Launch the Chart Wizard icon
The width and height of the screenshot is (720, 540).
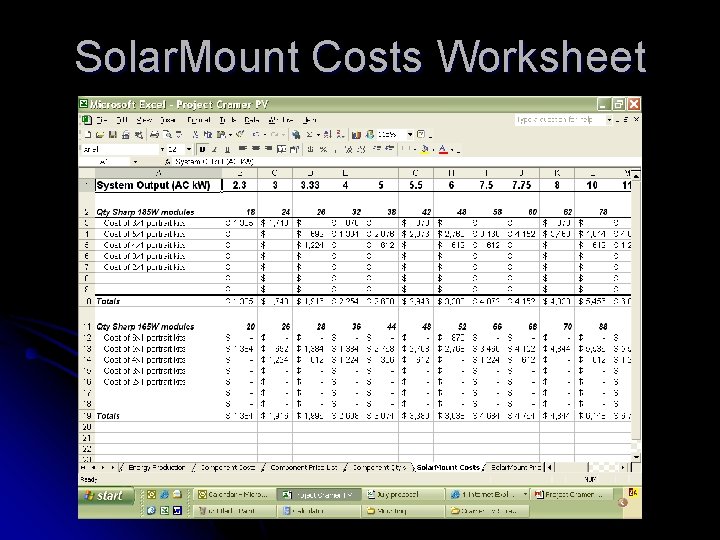tap(356, 135)
